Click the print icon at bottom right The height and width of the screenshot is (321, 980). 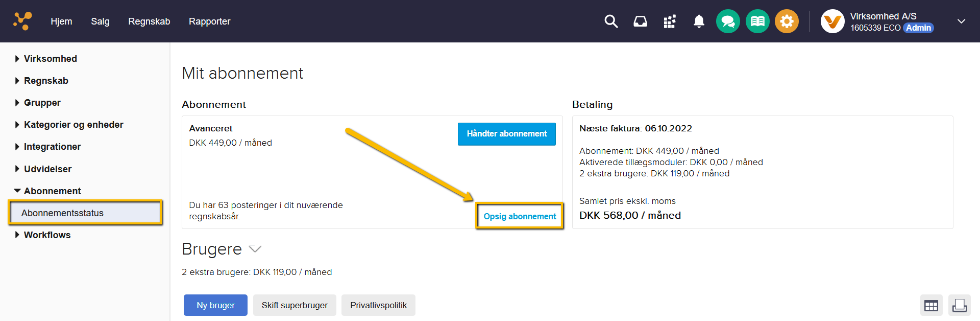[x=959, y=305]
